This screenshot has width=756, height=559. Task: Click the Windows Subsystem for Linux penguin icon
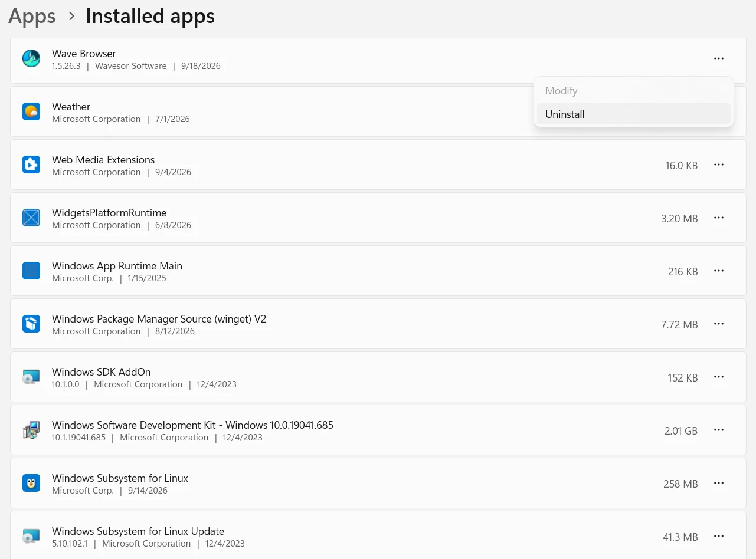click(x=31, y=483)
